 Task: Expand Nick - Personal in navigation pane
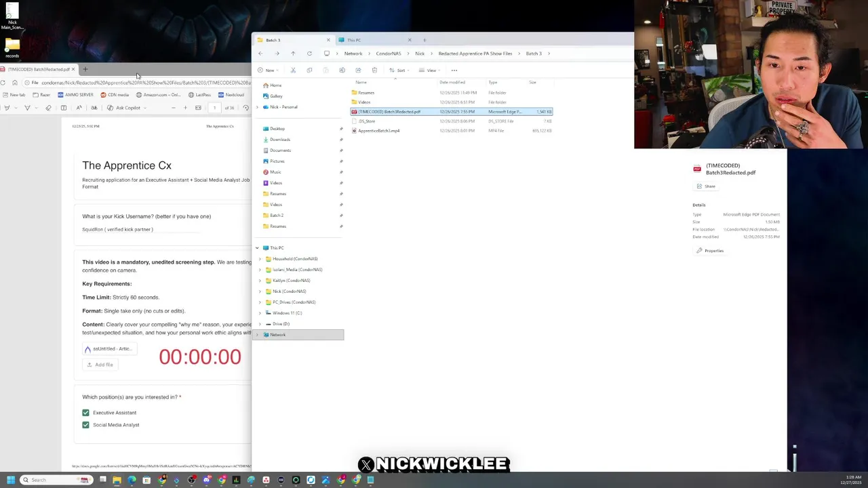[257, 107]
